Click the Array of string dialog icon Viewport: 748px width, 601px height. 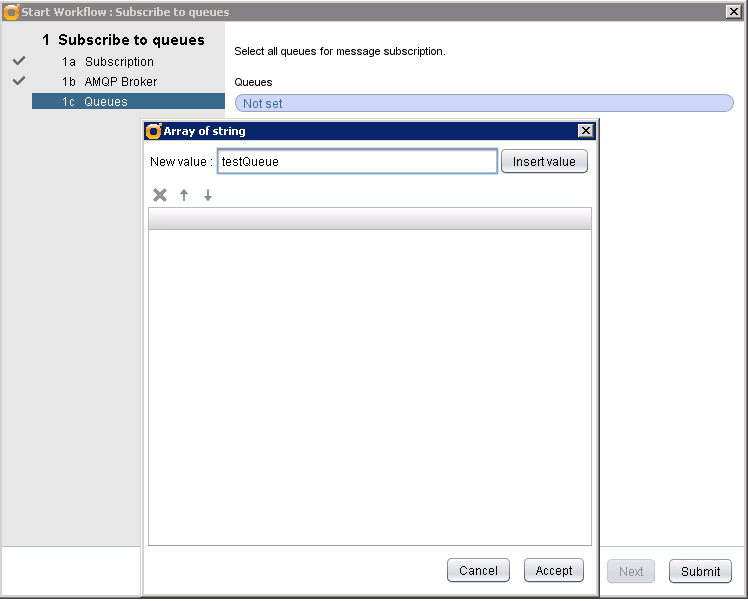coord(154,131)
